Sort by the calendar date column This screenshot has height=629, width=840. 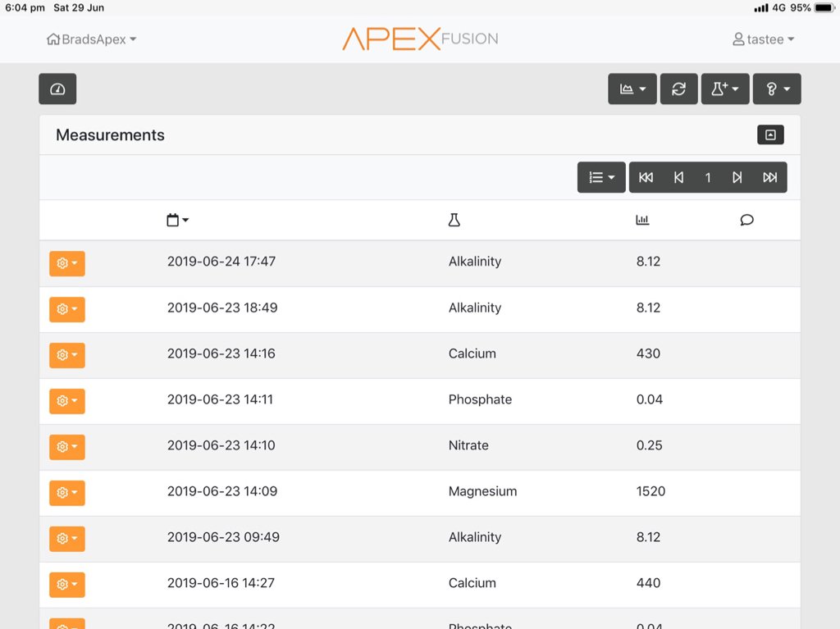pos(177,221)
